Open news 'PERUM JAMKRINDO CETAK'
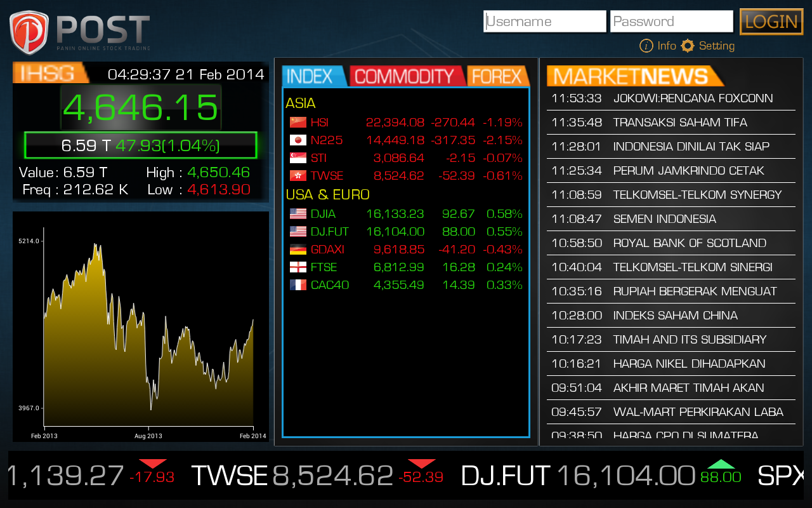Screen dimensions: 812x508 pyautogui.click(x=671, y=171)
